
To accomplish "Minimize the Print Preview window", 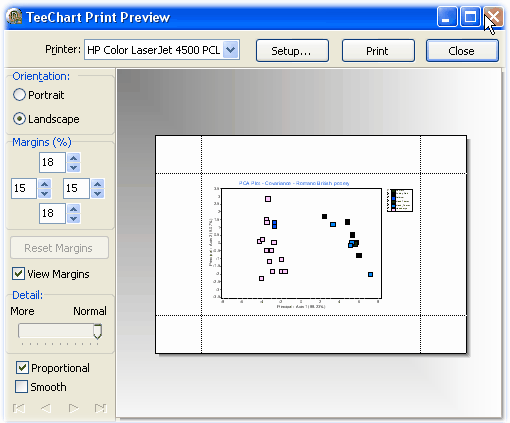I will click(x=447, y=17).
